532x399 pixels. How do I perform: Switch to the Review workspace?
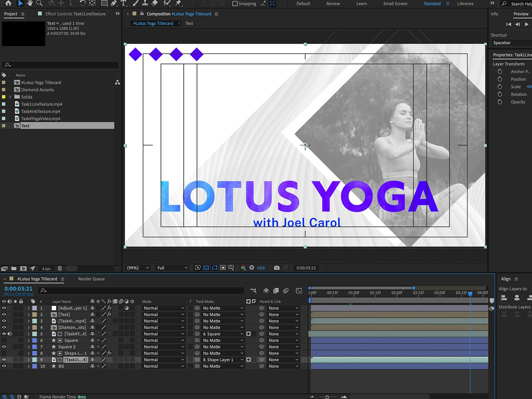(x=333, y=4)
